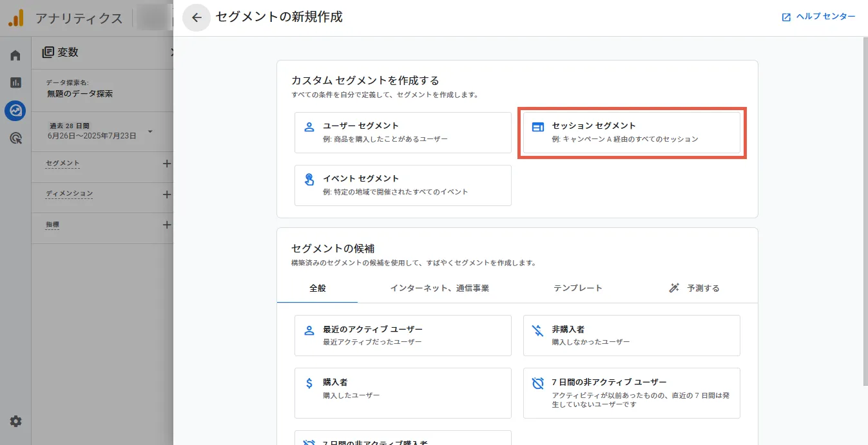This screenshot has width=868, height=445.
Task: Switch to the テンプレート tab
Action: [578, 289]
